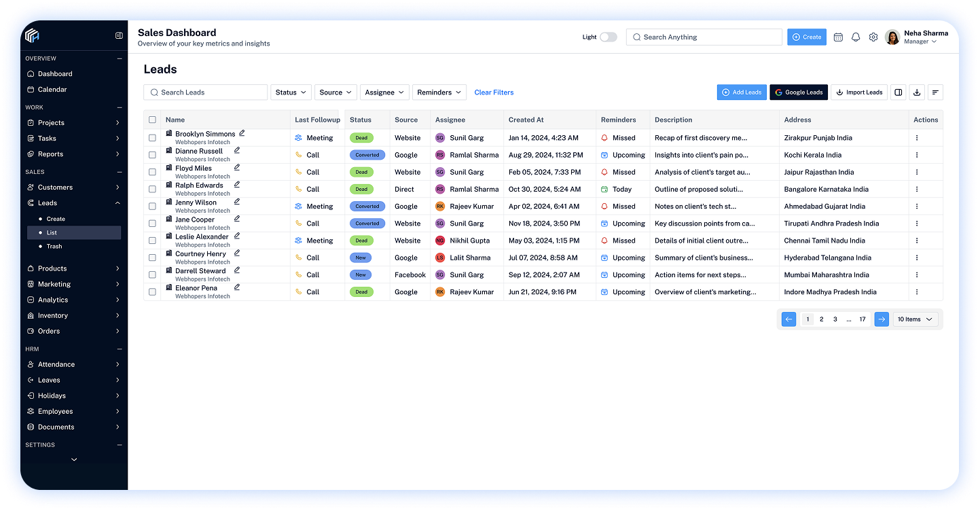Open actions menu for Brooklyn Simmons row
This screenshot has width=980, height=511.
(917, 138)
